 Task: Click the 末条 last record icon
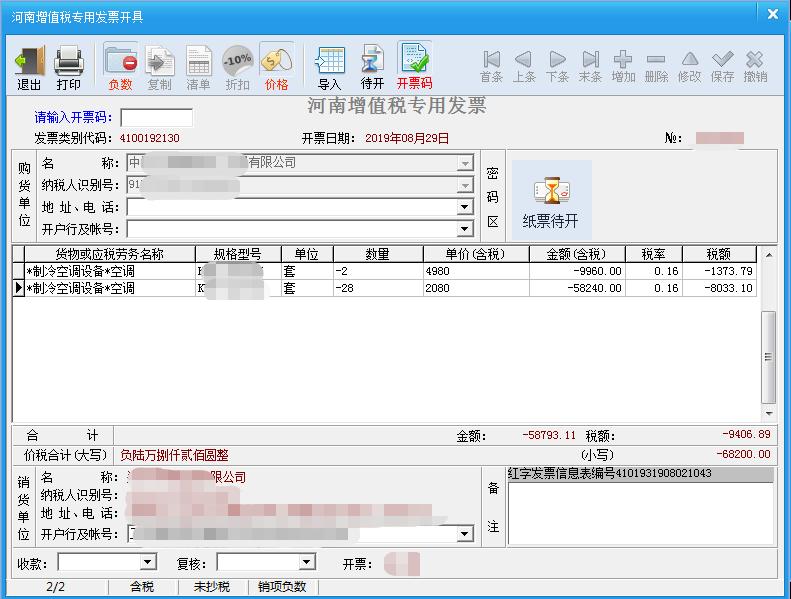590,67
